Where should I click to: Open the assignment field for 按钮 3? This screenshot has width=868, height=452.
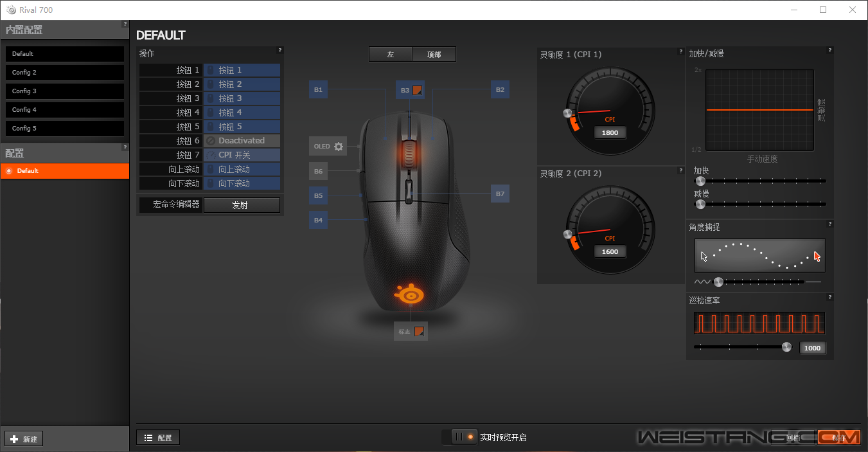coord(242,98)
